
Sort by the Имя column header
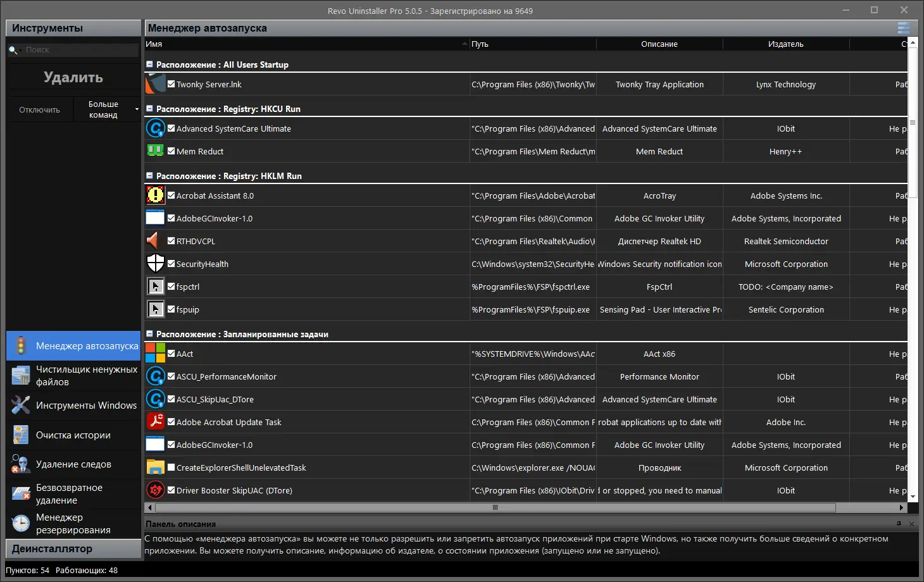click(x=307, y=44)
